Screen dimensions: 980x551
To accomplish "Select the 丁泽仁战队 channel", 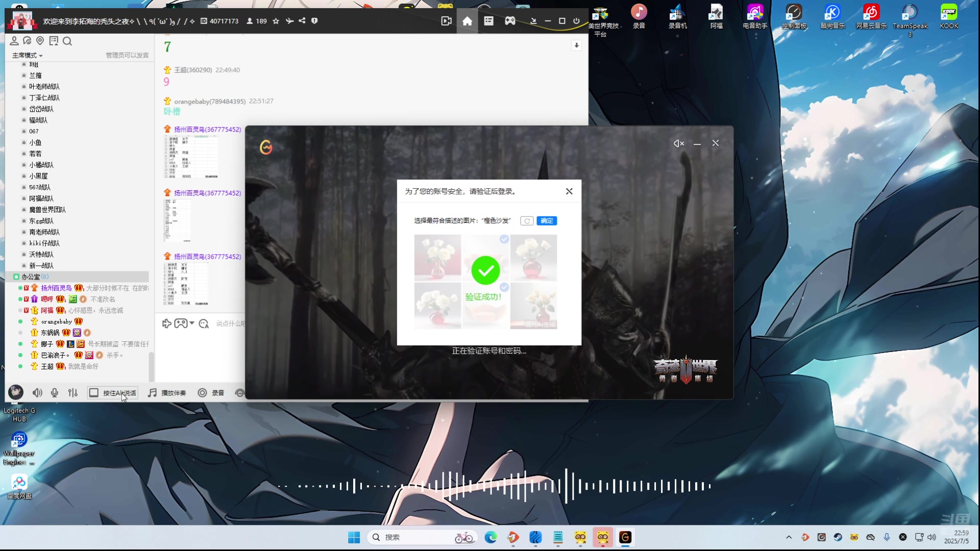I will click(x=44, y=98).
